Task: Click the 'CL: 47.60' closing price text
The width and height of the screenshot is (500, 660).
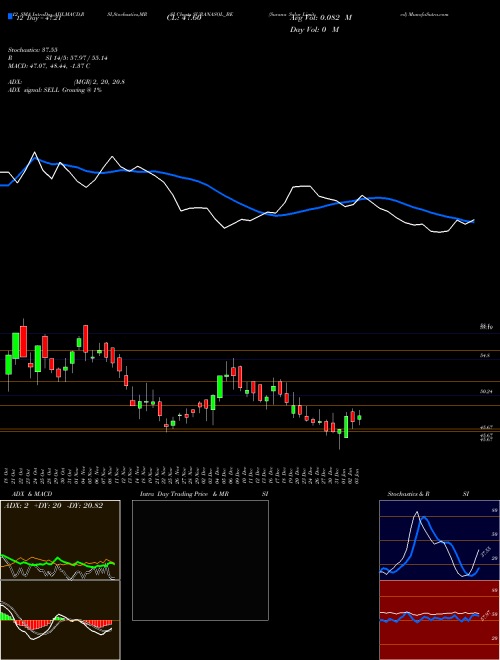Action: click(184, 18)
